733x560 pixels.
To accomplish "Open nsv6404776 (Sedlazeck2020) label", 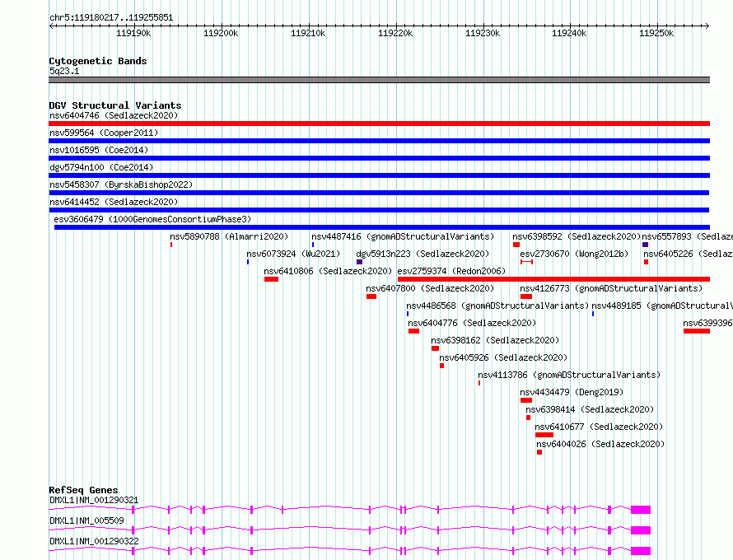I will click(x=472, y=323).
